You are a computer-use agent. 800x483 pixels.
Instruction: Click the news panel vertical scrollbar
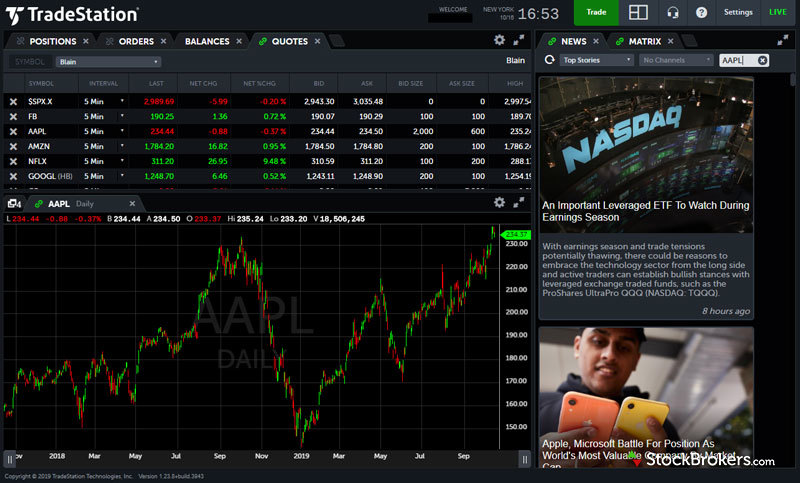pyautogui.click(x=792, y=80)
